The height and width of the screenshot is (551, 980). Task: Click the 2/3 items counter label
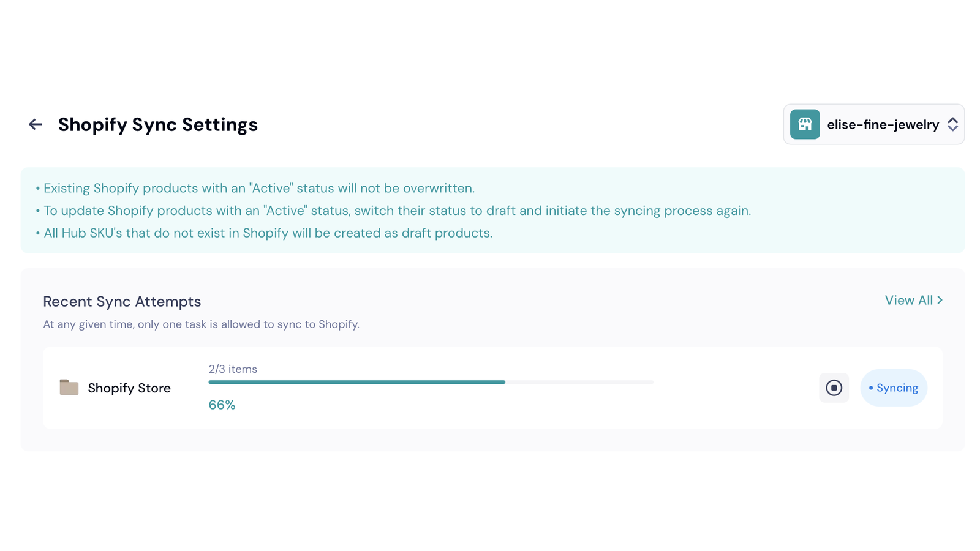click(233, 369)
